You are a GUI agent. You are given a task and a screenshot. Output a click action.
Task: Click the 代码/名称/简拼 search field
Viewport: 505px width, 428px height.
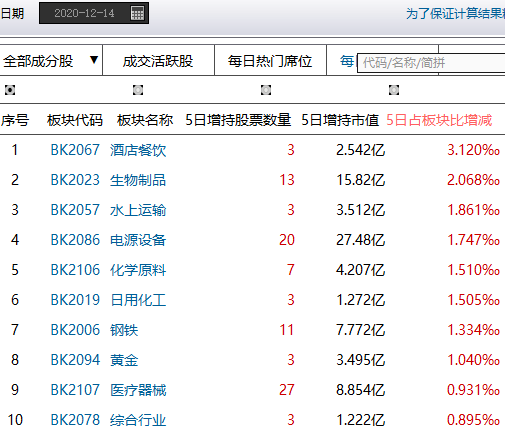[x=431, y=63]
